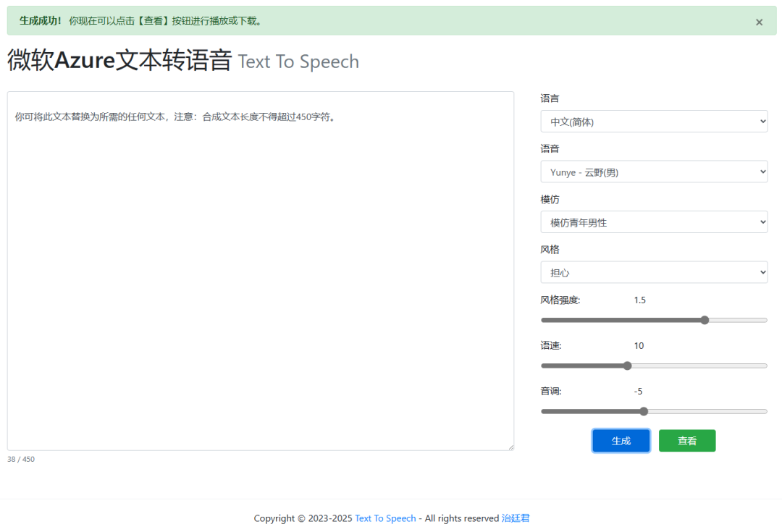
Task: Click inside the text input area
Action: click(261, 271)
